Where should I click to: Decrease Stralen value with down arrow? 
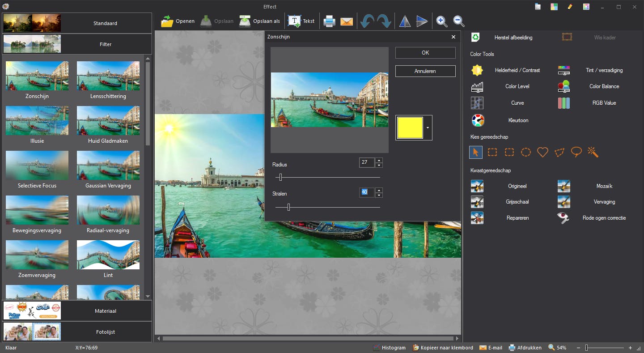coord(379,195)
